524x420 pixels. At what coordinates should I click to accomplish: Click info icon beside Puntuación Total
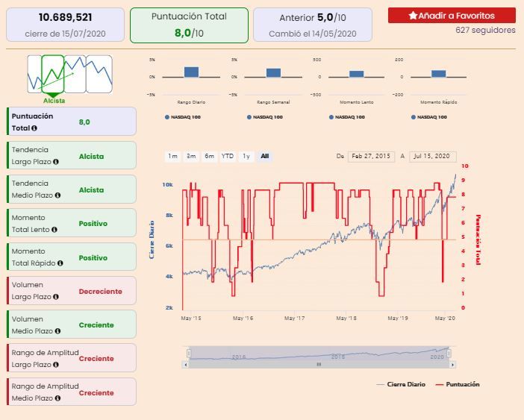[x=34, y=128]
